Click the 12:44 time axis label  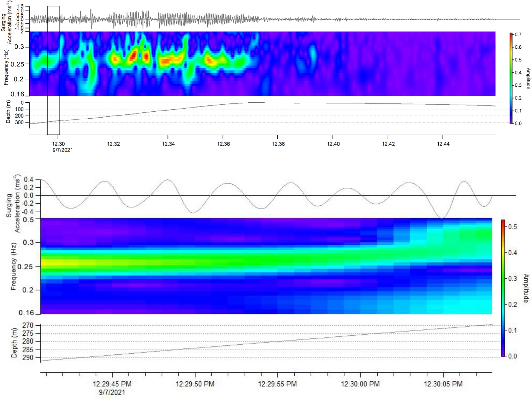coord(443,144)
